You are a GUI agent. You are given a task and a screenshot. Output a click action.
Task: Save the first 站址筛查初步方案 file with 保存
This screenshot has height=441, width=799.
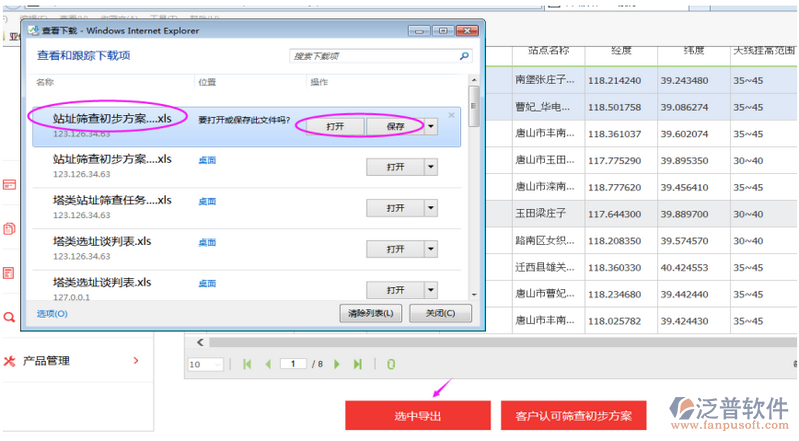point(395,126)
